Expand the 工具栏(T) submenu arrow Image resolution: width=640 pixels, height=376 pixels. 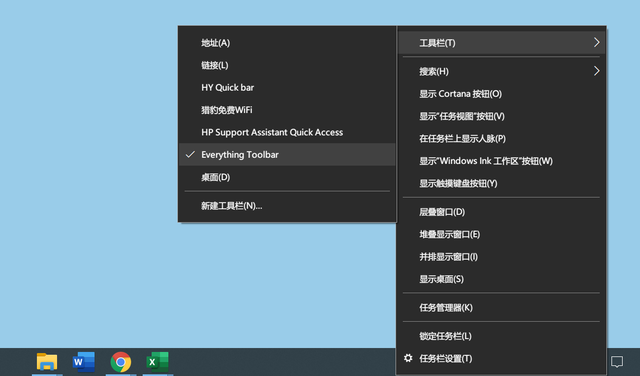click(596, 42)
